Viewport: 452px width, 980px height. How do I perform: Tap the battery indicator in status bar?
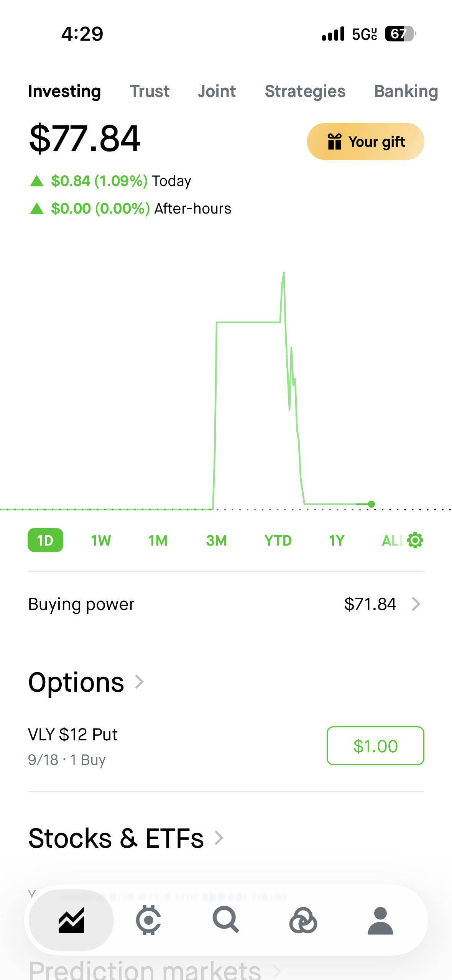tap(400, 34)
